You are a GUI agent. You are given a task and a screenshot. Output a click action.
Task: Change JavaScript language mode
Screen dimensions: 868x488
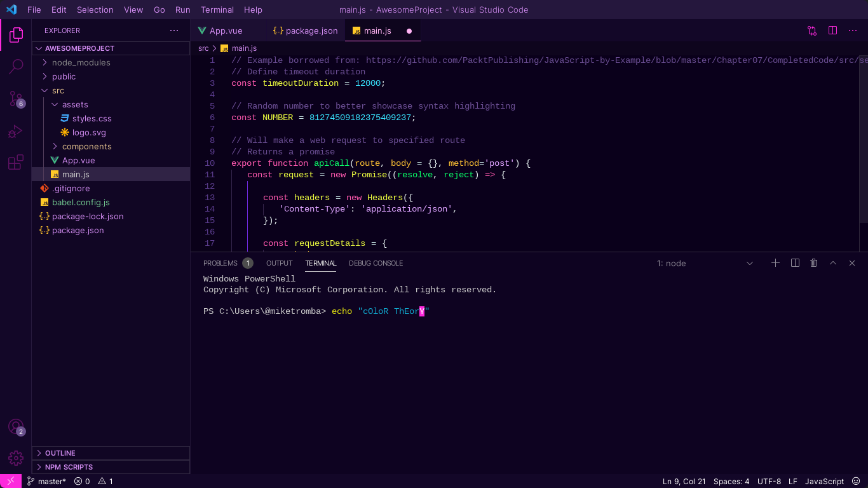(824, 481)
